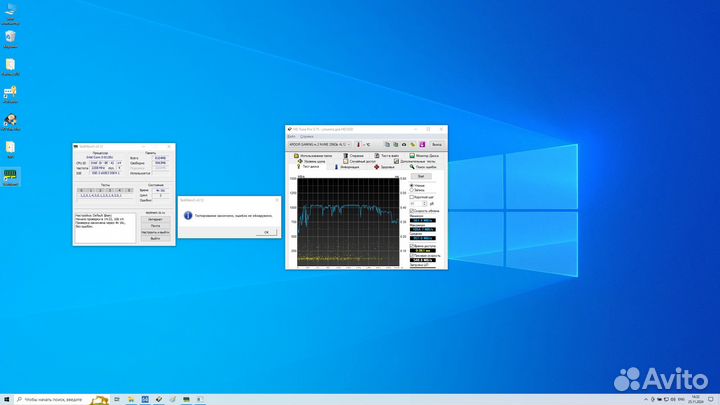
Task: Select This PC desktop icon
Action: [10, 13]
